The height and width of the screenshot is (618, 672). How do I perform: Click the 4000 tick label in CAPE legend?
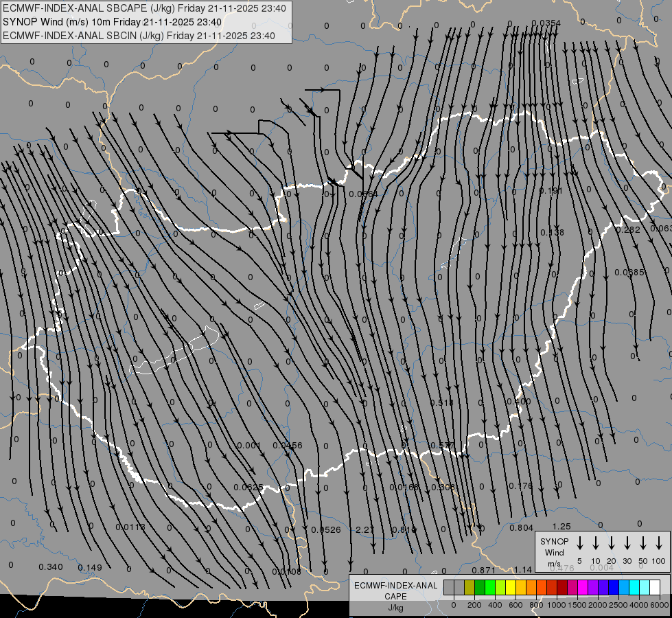pos(639,605)
